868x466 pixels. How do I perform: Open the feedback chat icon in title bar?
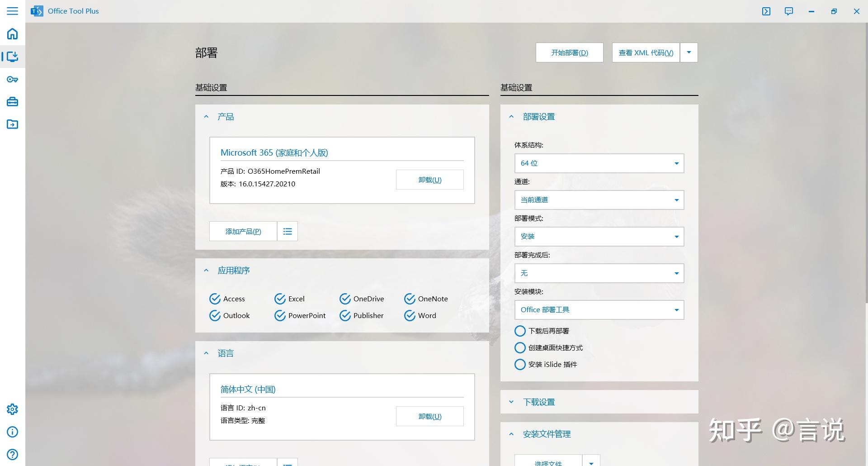pyautogui.click(x=789, y=11)
